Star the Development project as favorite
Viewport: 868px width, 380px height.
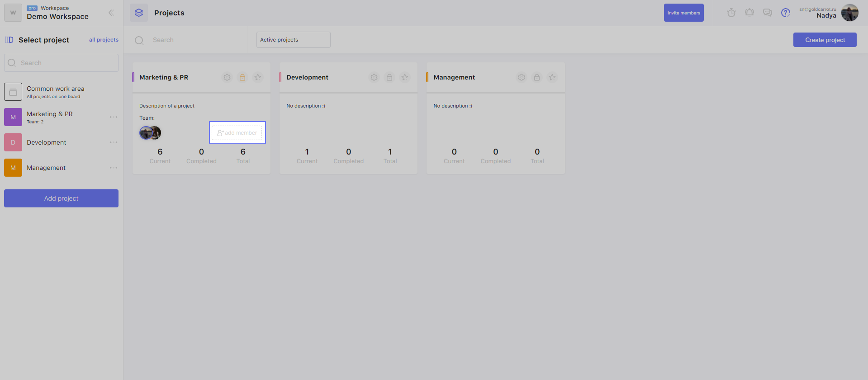pos(405,77)
